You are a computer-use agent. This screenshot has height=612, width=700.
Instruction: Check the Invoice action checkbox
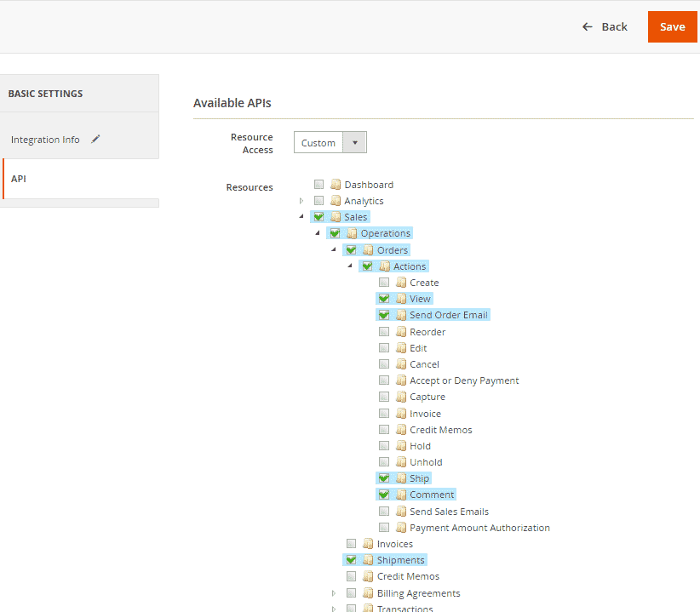[x=384, y=413]
